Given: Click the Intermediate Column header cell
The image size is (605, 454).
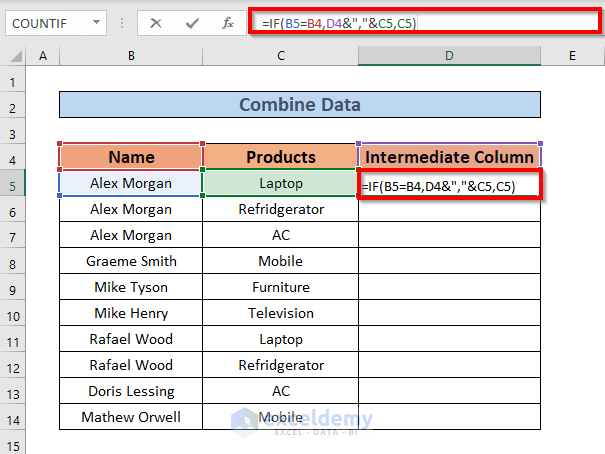Looking at the screenshot, I should click(449, 157).
